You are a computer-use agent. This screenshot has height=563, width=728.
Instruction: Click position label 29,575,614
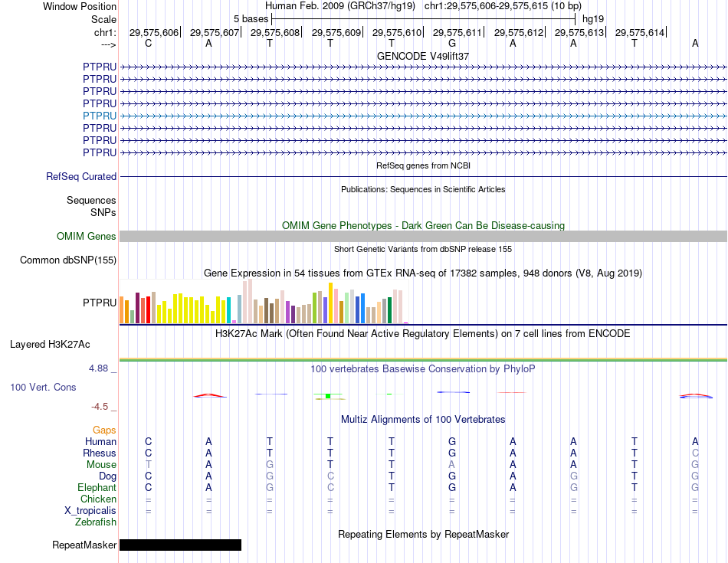[x=640, y=32]
